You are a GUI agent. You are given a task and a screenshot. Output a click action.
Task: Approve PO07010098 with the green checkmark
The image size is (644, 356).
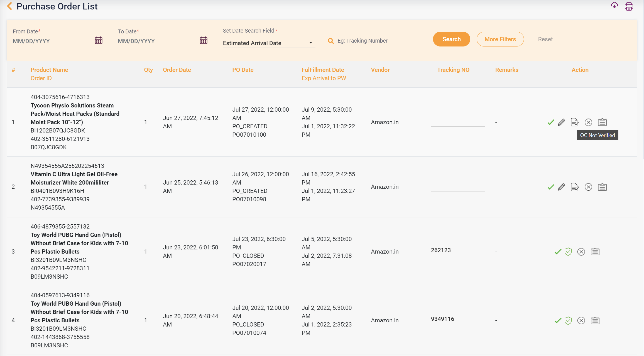(551, 187)
